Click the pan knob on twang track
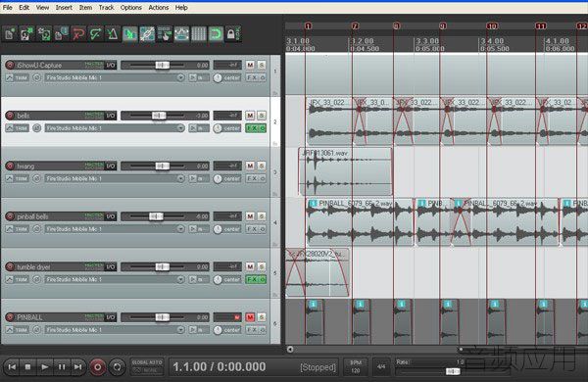Image resolution: width=588 pixels, height=382 pixels. tap(218, 178)
